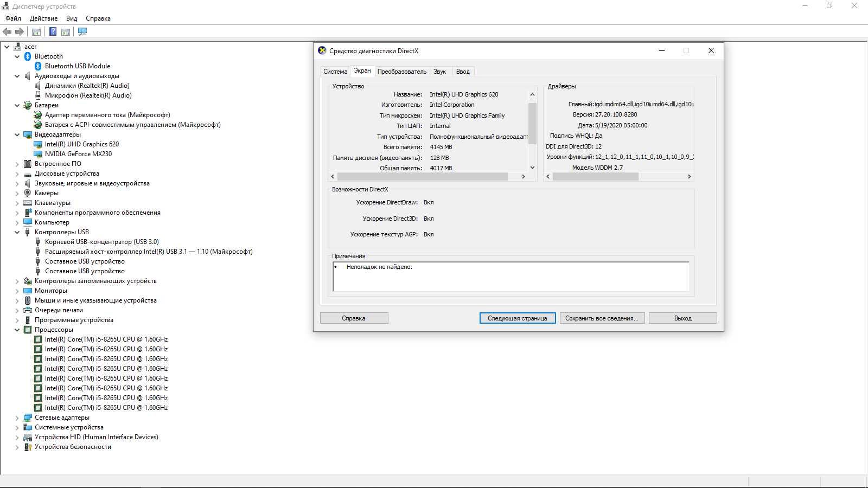Click the blue Help question-mark toolbar icon
This screenshot has width=868, height=488.
point(53,32)
